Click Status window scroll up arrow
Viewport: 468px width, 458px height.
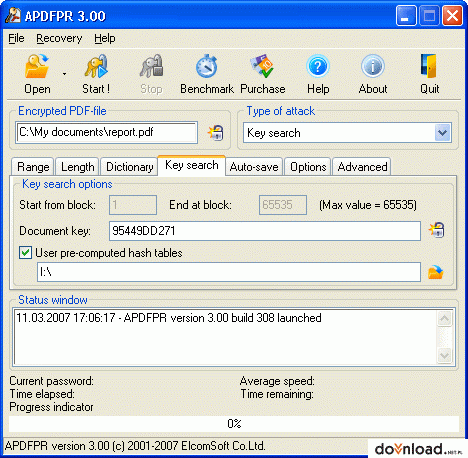coord(444,318)
